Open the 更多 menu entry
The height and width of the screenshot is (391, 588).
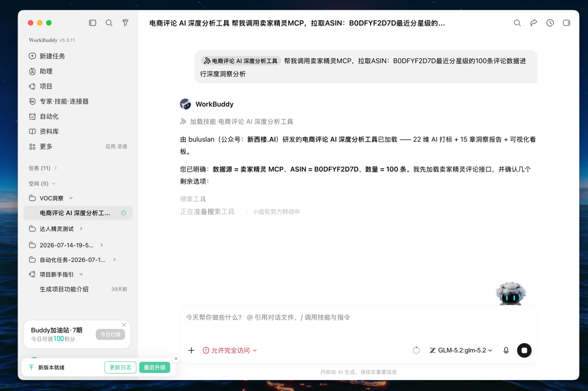(x=46, y=146)
